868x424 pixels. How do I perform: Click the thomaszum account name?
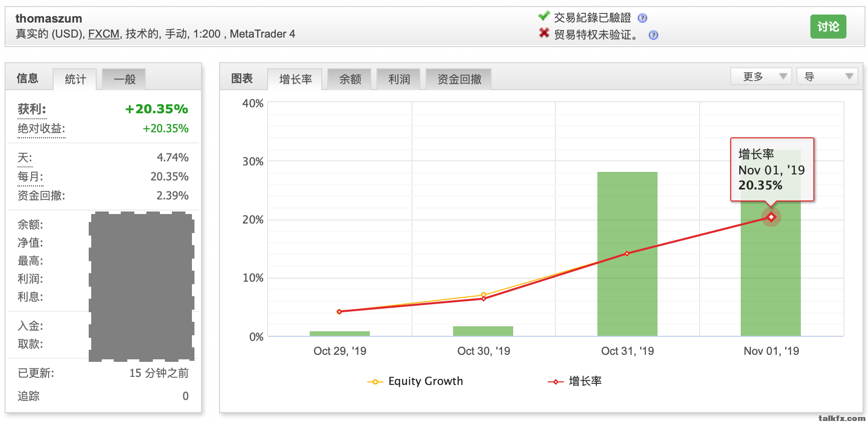[x=49, y=19]
